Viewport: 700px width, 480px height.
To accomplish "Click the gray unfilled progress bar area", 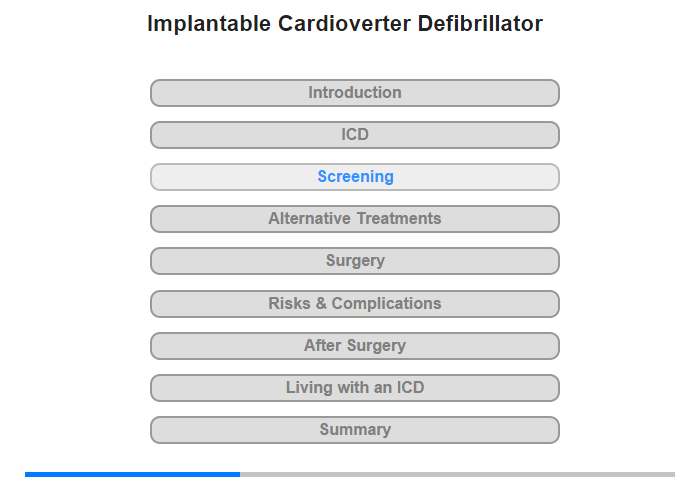I will (x=457, y=474).
